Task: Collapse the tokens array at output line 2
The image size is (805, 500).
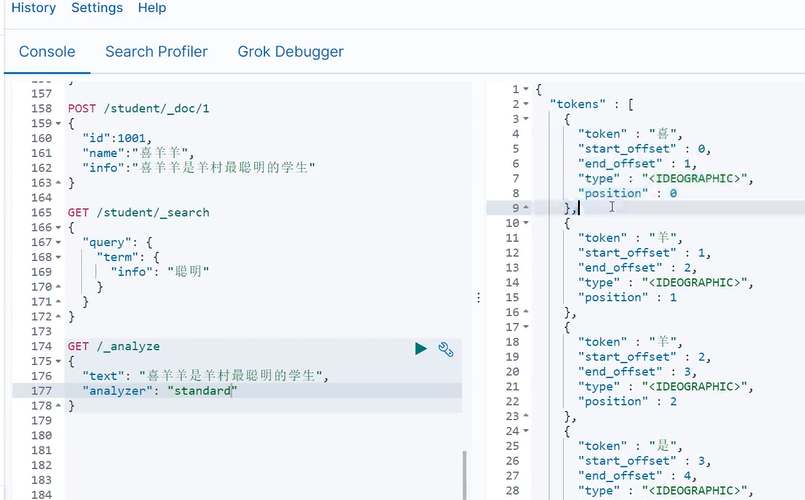Action: click(x=526, y=104)
